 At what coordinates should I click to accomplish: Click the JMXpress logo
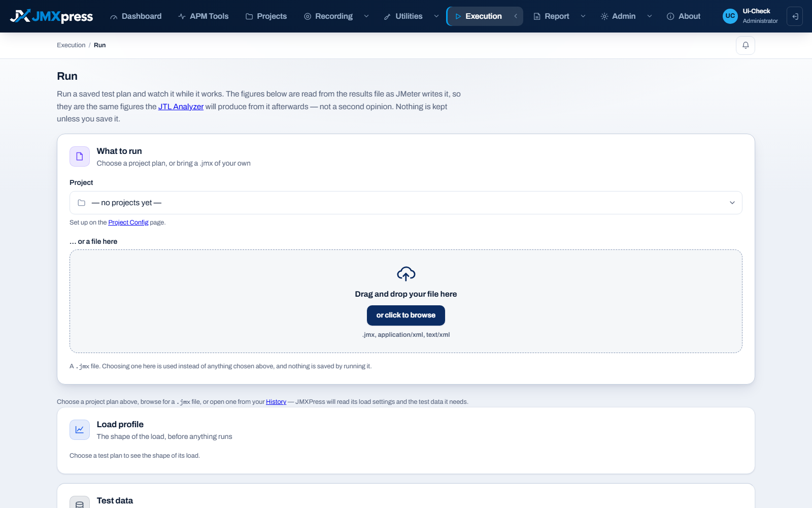tap(51, 16)
